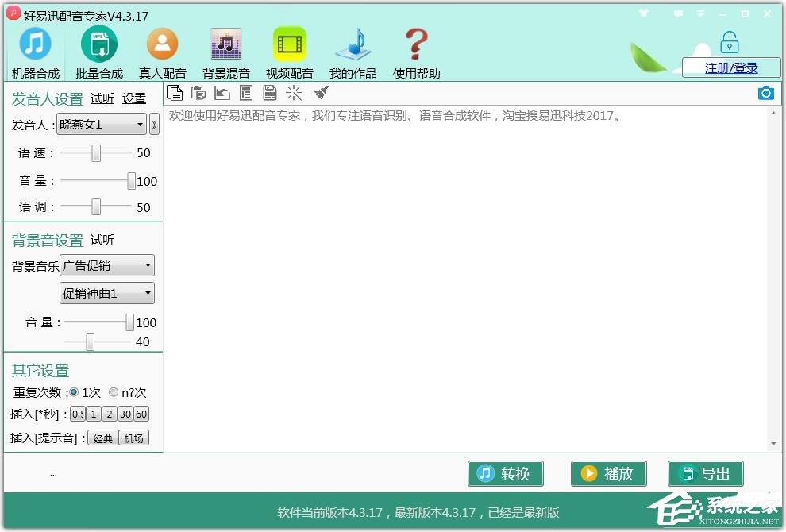
Task: Click the lock icon near 注册/登录
Action: (x=729, y=41)
